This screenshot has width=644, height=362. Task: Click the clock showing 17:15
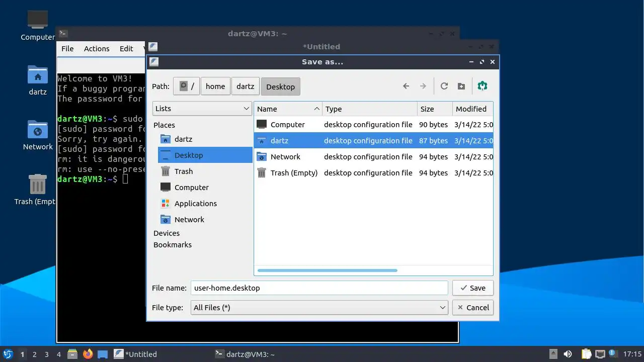pos(632,354)
